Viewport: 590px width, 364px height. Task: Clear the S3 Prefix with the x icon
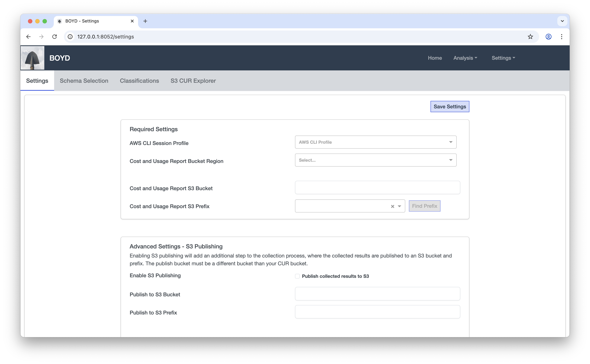tap(392, 206)
